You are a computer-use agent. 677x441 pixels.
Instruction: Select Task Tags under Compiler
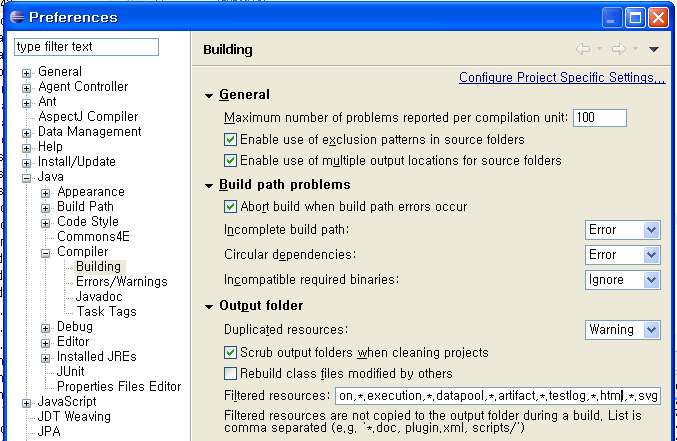pyautogui.click(x=106, y=311)
